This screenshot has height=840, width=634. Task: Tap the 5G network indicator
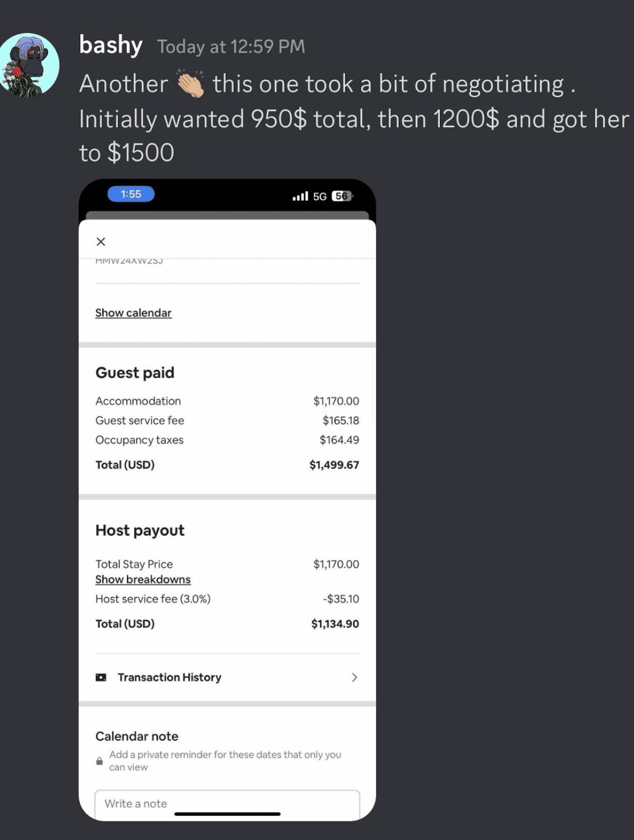tap(320, 197)
